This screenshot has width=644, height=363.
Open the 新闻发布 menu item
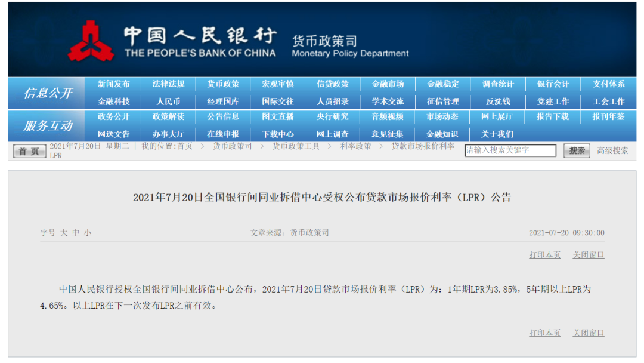point(113,84)
